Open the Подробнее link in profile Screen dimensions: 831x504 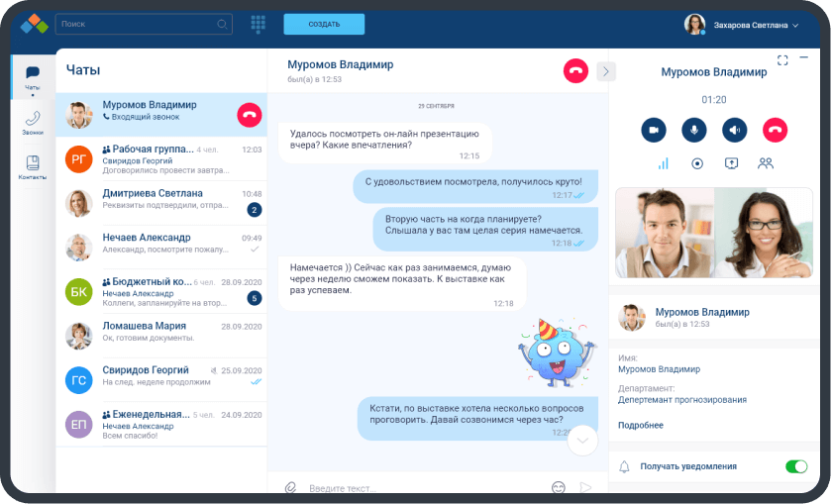click(640, 425)
